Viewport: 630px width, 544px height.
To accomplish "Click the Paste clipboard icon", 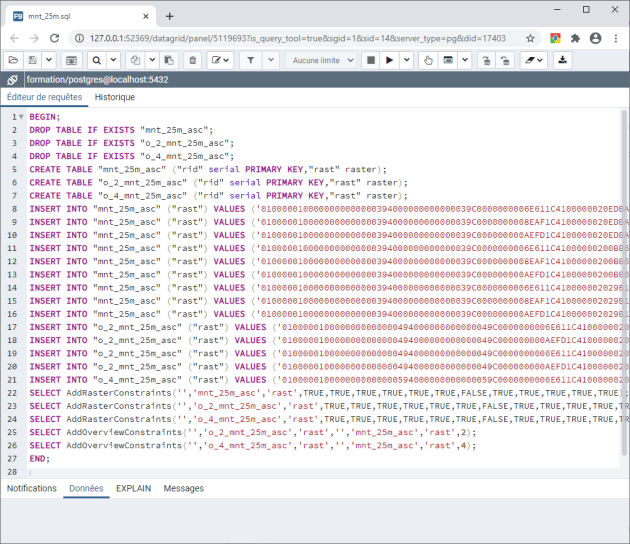I will 169,60.
